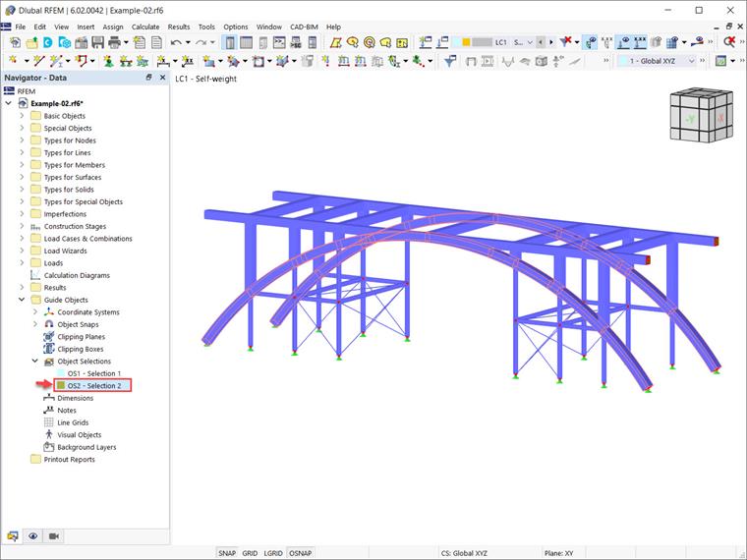747x560 pixels.
Task: Expand Load Cases & Combinations folder
Action: point(22,238)
